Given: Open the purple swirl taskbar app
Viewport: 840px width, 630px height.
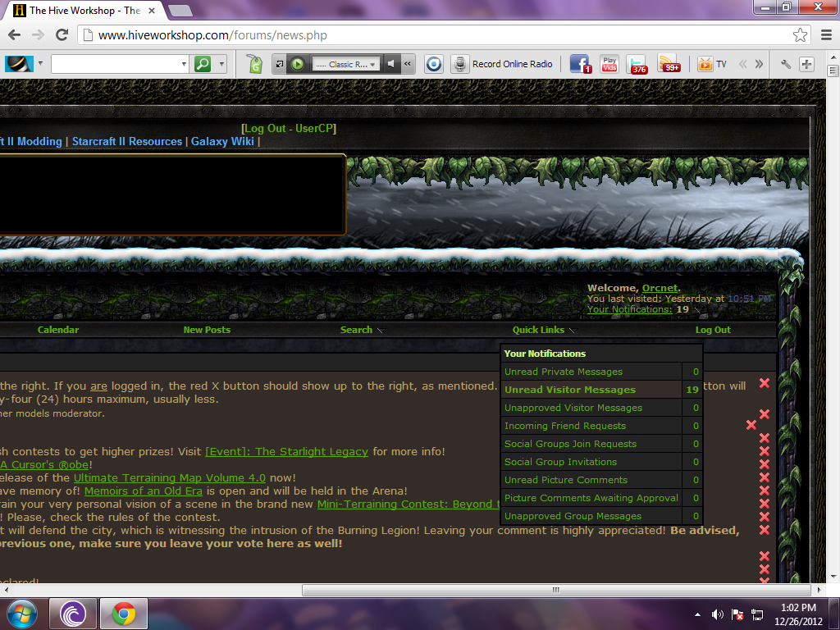Looking at the screenshot, I should (x=73, y=614).
